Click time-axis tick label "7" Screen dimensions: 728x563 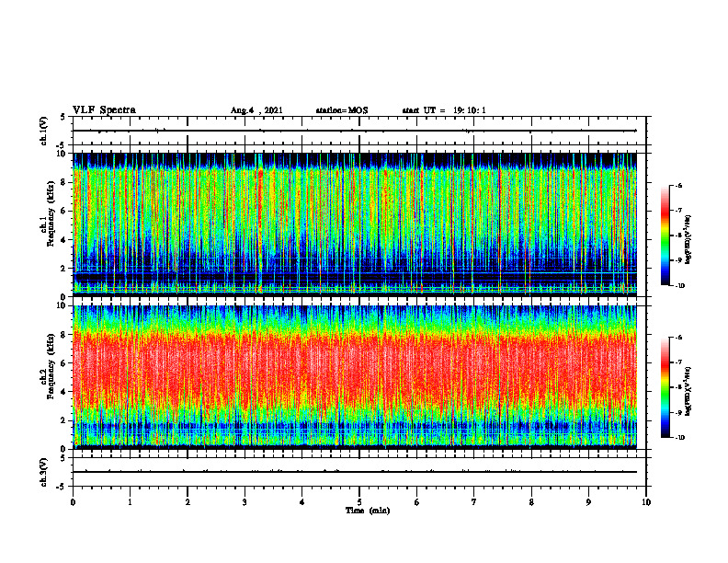(x=474, y=502)
